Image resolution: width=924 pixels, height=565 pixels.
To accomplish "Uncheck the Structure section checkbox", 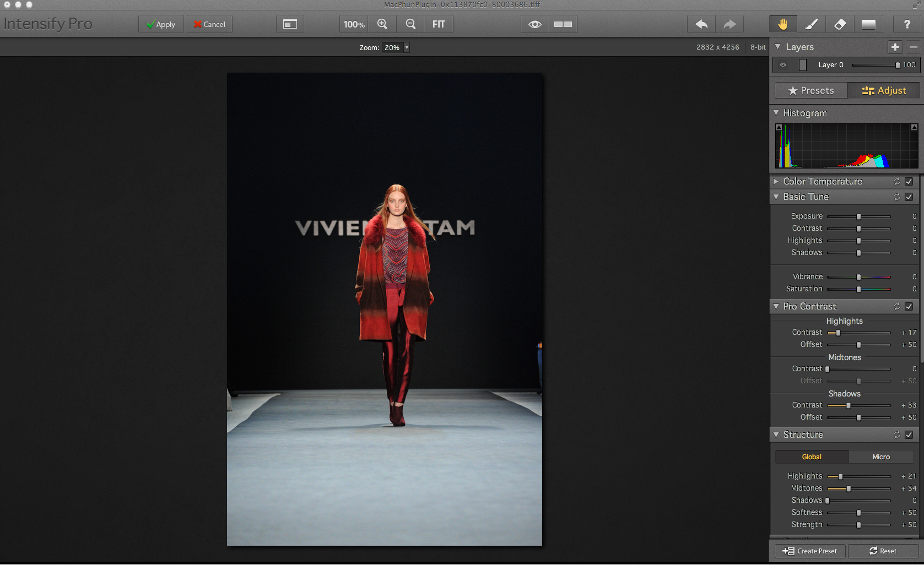I will point(909,435).
